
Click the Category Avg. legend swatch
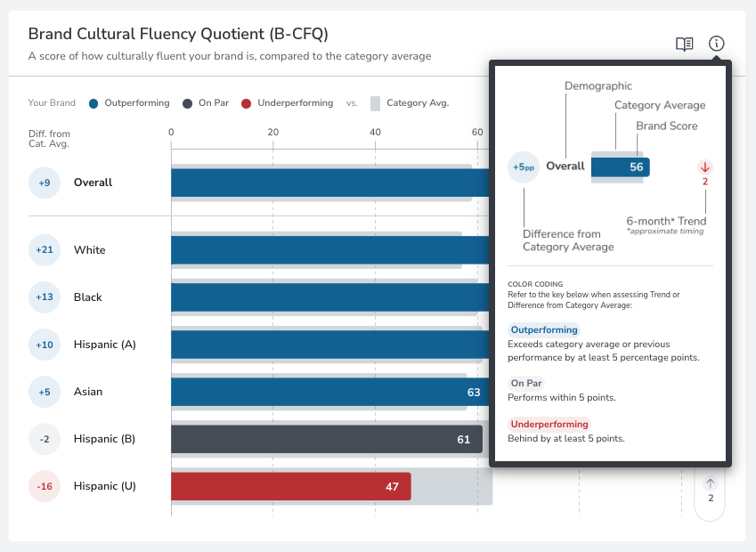click(x=375, y=103)
